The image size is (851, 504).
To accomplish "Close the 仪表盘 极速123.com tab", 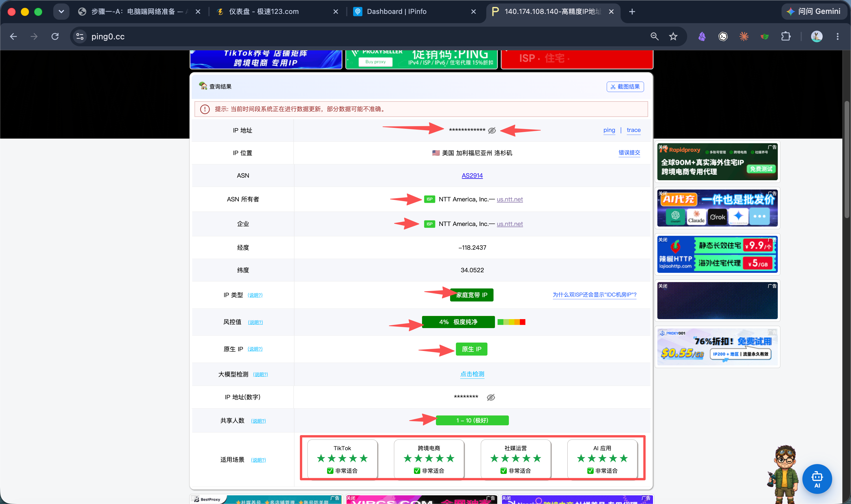I will pos(335,12).
